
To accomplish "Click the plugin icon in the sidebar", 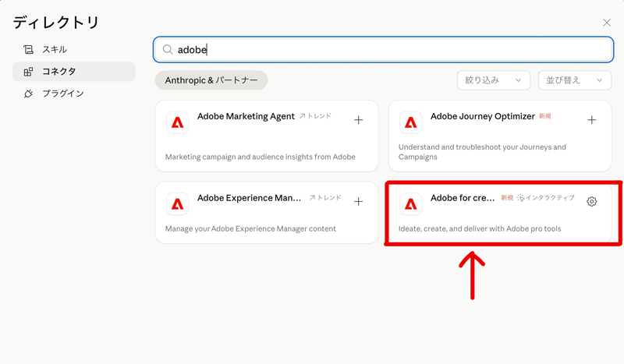I will click(x=28, y=94).
